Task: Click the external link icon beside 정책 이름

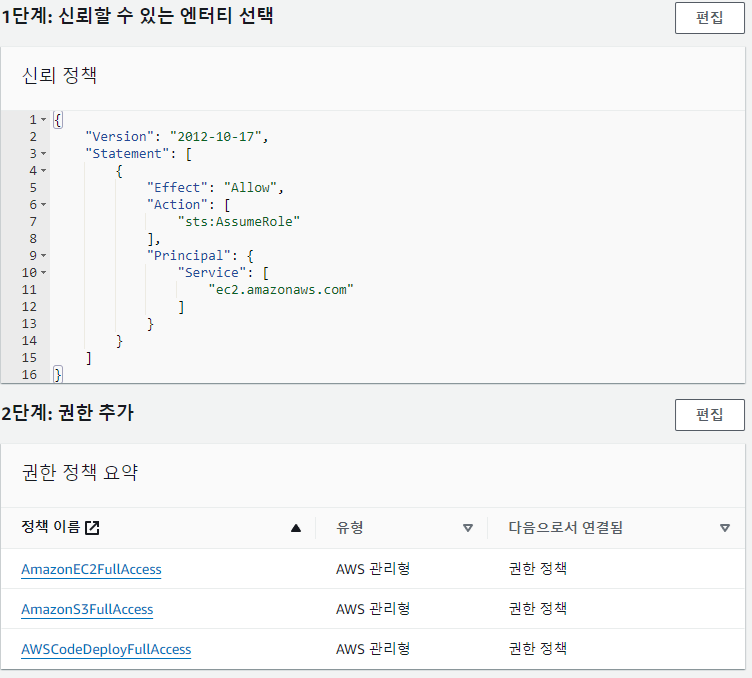Action: [x=92, y=527]
